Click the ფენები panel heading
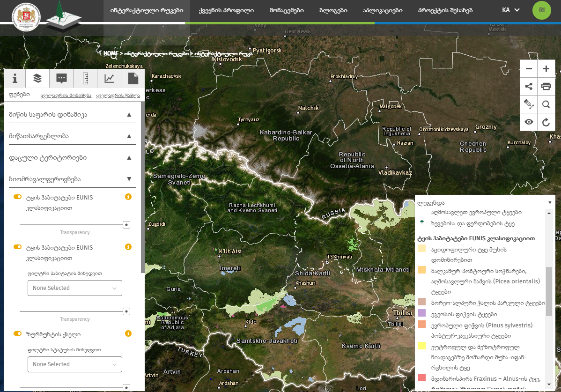Screen dimensions: 561x392 point(19,95)
